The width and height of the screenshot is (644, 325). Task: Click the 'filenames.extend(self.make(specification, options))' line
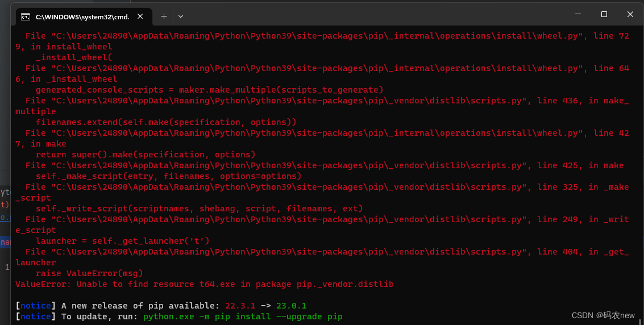pyautogui.click(x=166, y=122)
